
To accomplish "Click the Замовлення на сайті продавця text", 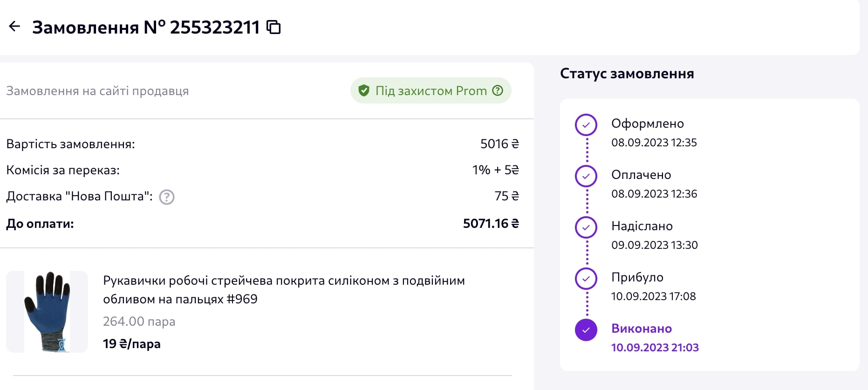I will click(x=97, y=91).
